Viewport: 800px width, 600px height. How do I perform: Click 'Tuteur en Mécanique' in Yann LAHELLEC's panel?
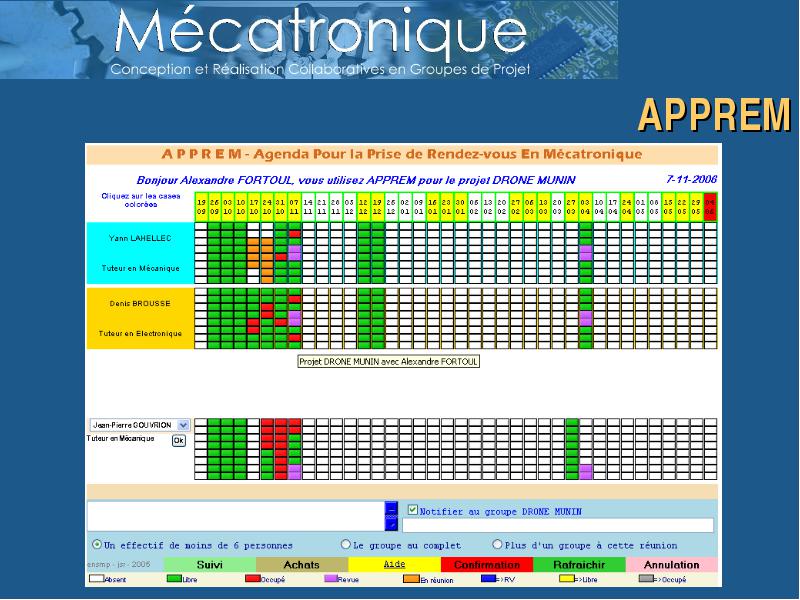[x=140, y=268]
